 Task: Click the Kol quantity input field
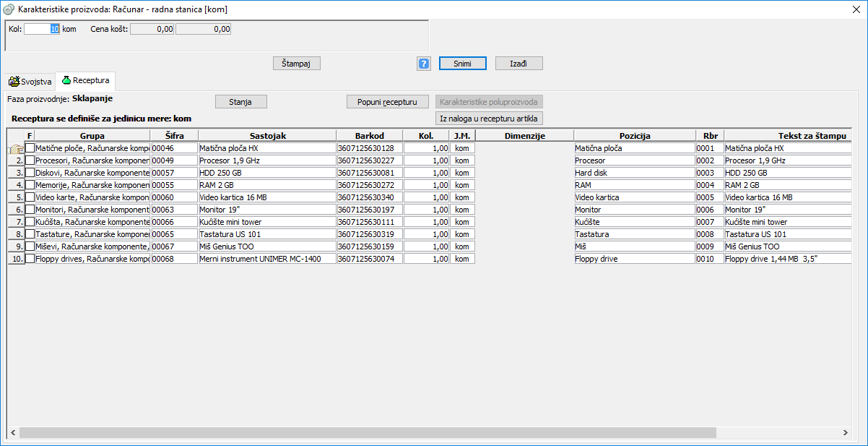click(42, 30)
